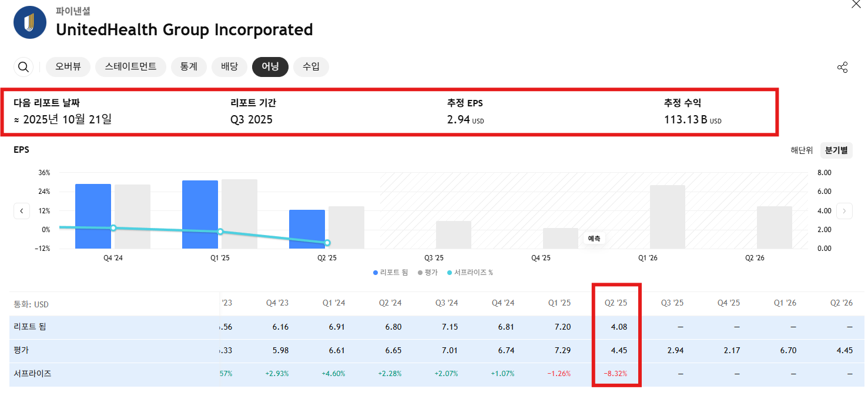Image resolution: width=868 pixels, height=399 pixels.
Task: Toggle the 평가 legend series
Action: [x=428, y=273]
